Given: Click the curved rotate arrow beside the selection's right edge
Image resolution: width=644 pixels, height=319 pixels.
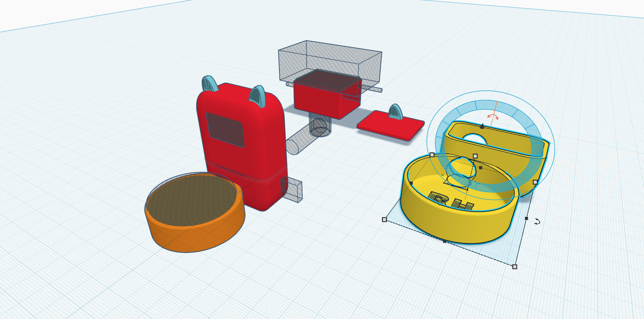Looking at the screenshot, I should pos(537,222).
